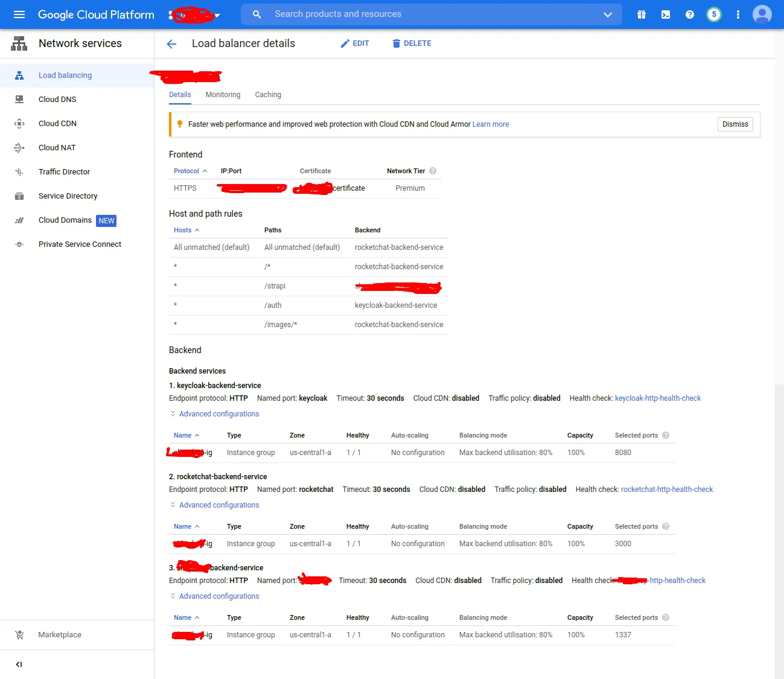Click the Cloud CDN sidebar icon
The image size is (784, 679).
19,124
